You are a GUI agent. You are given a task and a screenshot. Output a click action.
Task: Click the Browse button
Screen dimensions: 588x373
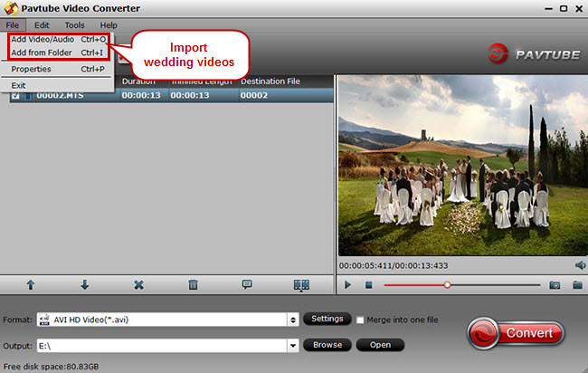327,345
